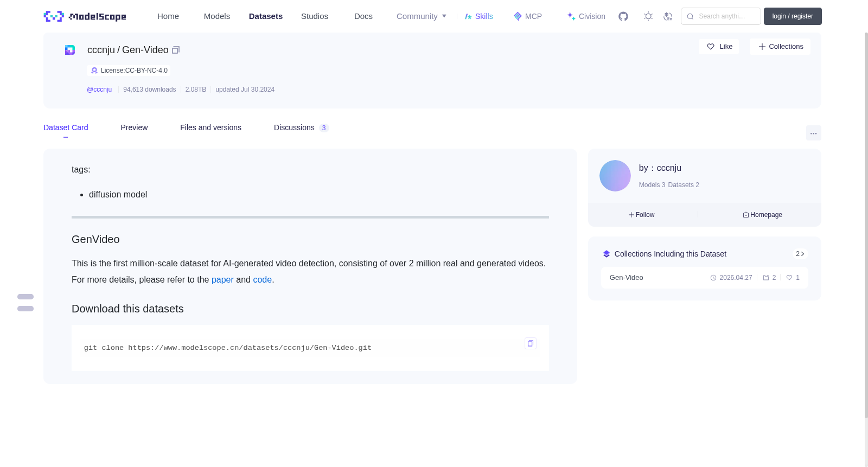This screenshot has width=868, height=467.
Task: Click the folder count icon on Gen-Video collection
Action: pyautogui.click(x=766, y=278)
